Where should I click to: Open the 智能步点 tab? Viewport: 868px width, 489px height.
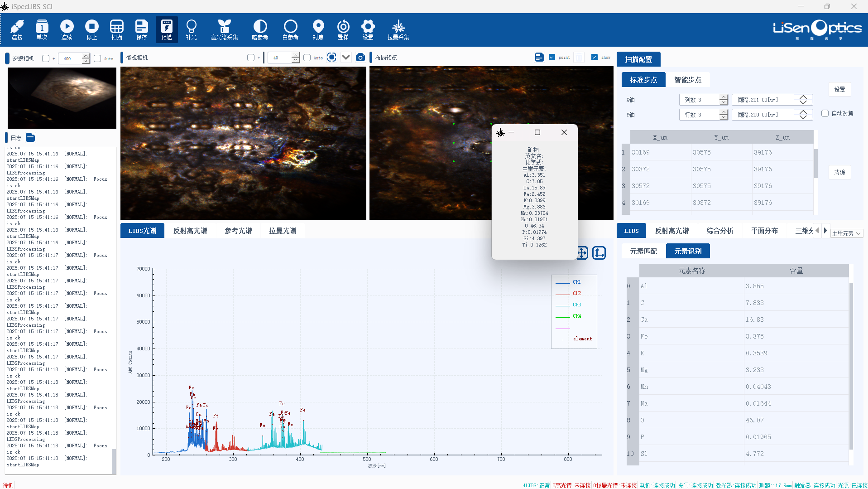click(x=687, y=80)
